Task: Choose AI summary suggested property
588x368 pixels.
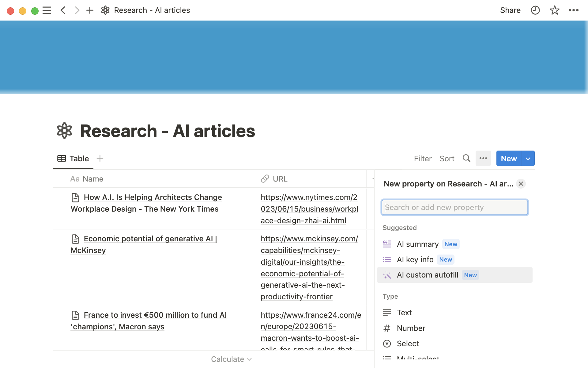Action: pyautogui.click(x=418, y=244)
